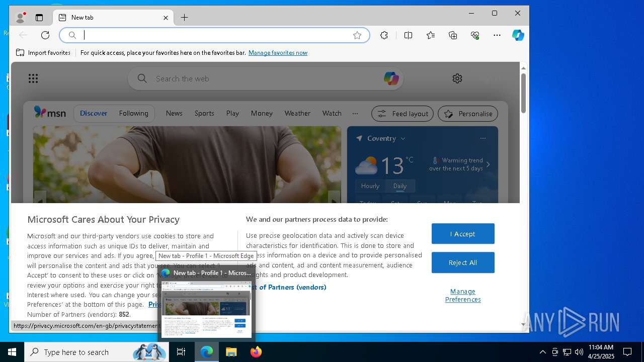
Task: Open the Play section
Action: click(232, 114)
